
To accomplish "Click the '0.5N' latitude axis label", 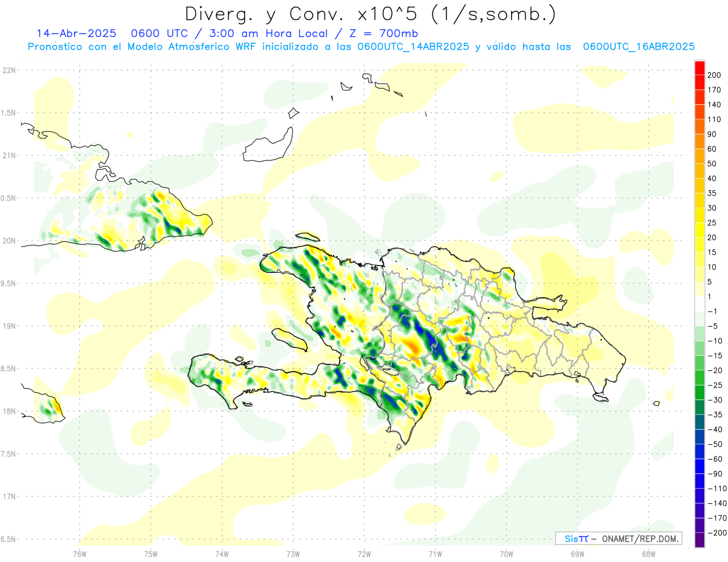I will 8,198.
